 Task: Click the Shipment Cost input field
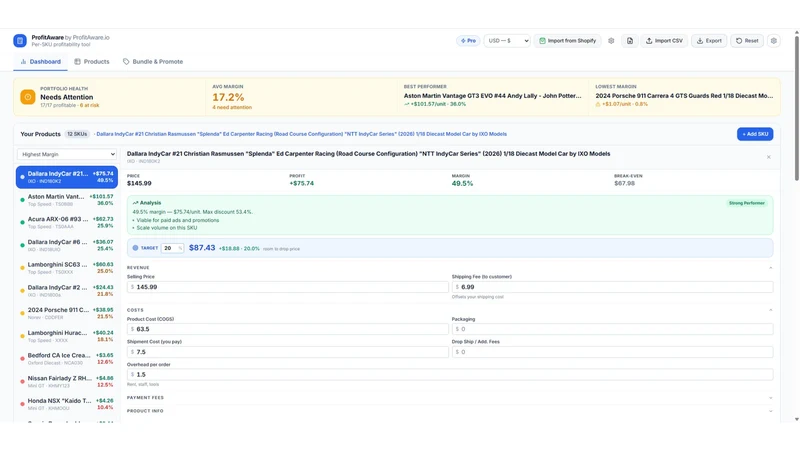tap(288, 352)
